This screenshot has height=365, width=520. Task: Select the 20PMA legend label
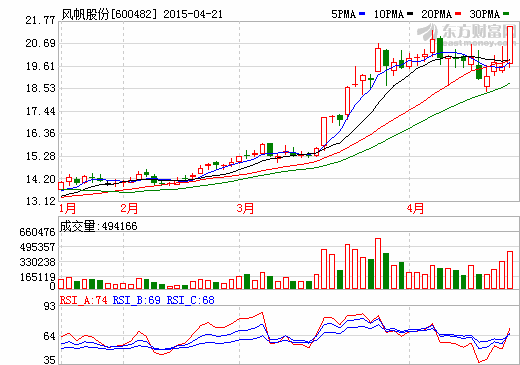[436, 14]
